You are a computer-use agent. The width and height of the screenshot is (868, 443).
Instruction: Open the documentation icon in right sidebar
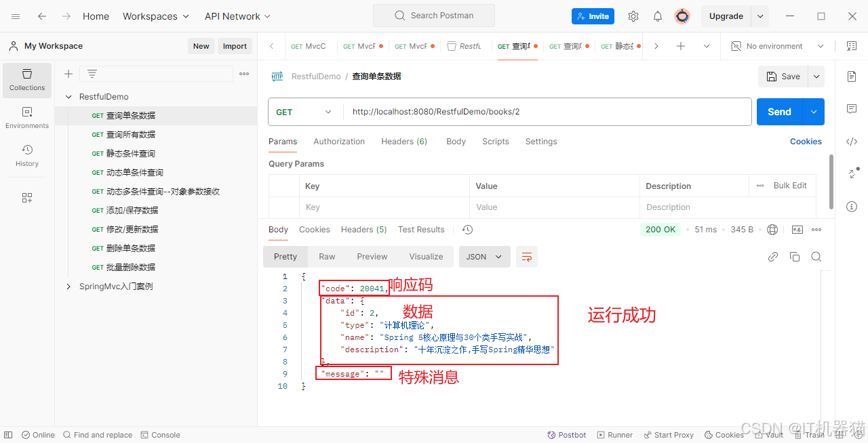point(852,77)
